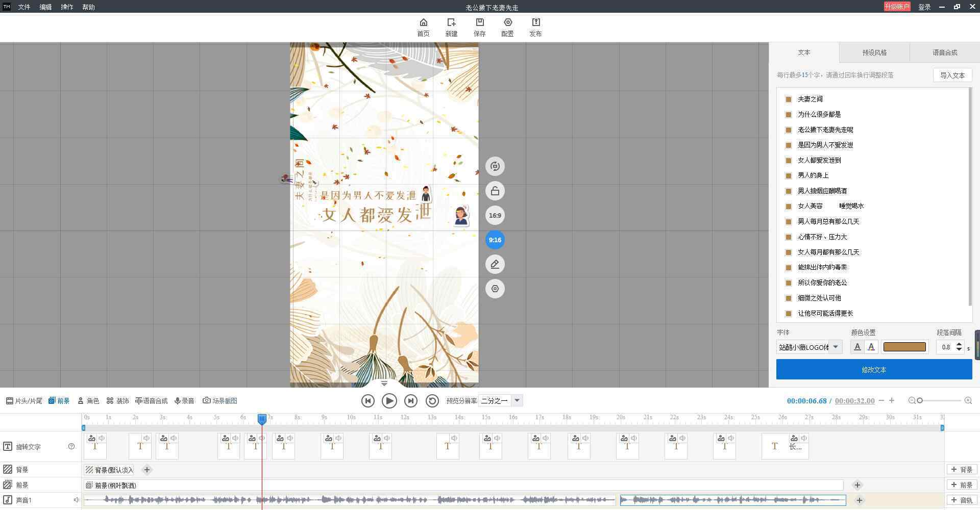This screenshot has height=510, width=980.
Task: Select the 9:16 aspect ratio button
Action: tap(495, 240)
